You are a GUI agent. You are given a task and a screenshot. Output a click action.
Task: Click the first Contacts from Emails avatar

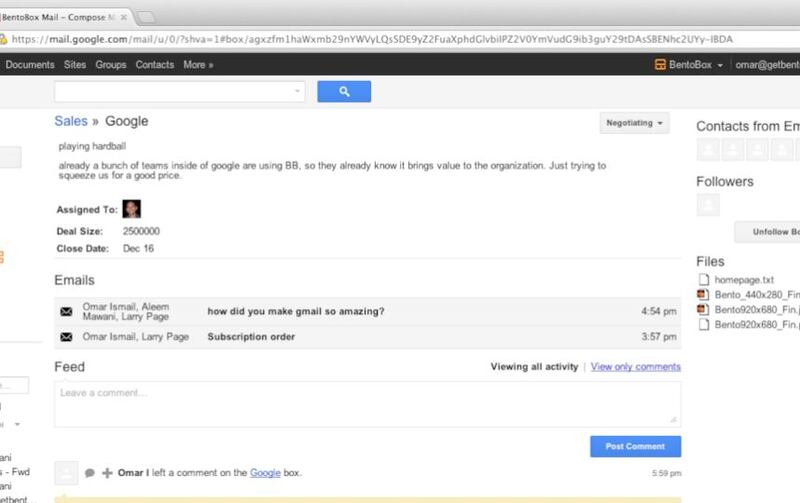708,150
